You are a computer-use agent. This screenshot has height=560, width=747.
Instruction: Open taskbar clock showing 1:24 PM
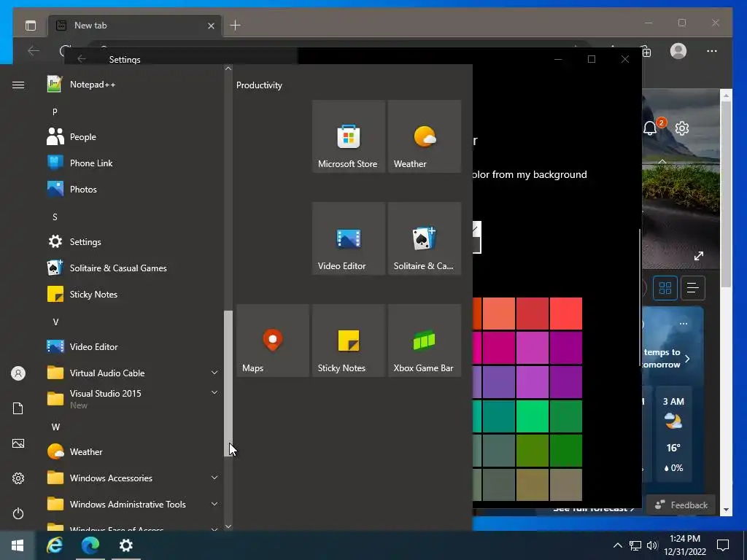point(684,545)
